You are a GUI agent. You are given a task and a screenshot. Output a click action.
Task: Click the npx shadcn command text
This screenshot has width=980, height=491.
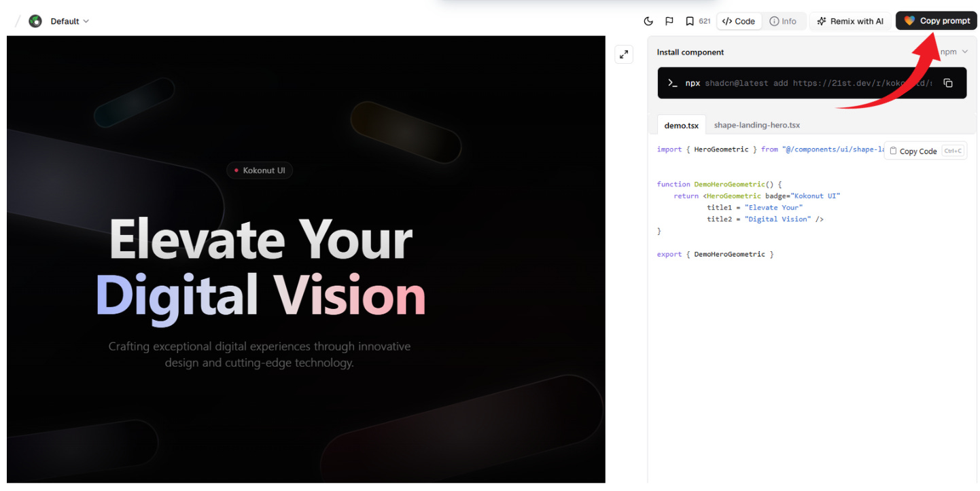pyautogui.click(x=809, y=83)
